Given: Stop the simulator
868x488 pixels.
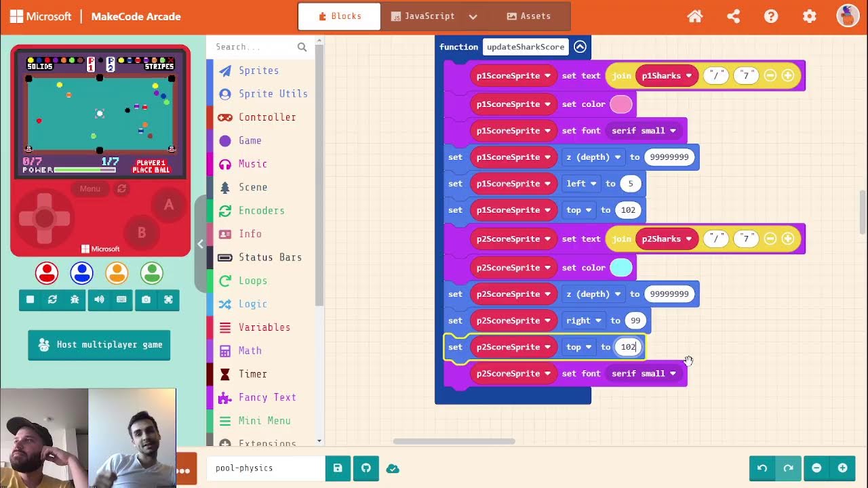Looking at the screenshot, I should [30, 300].
